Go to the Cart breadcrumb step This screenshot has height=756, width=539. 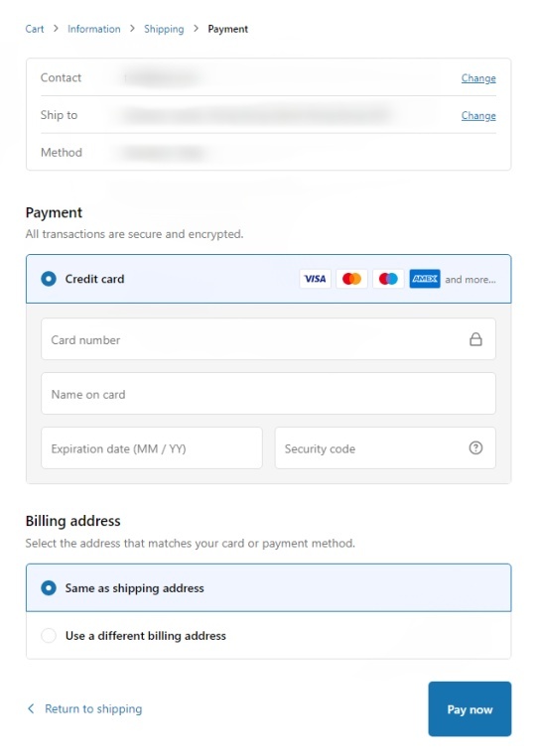tap(35, 29)
